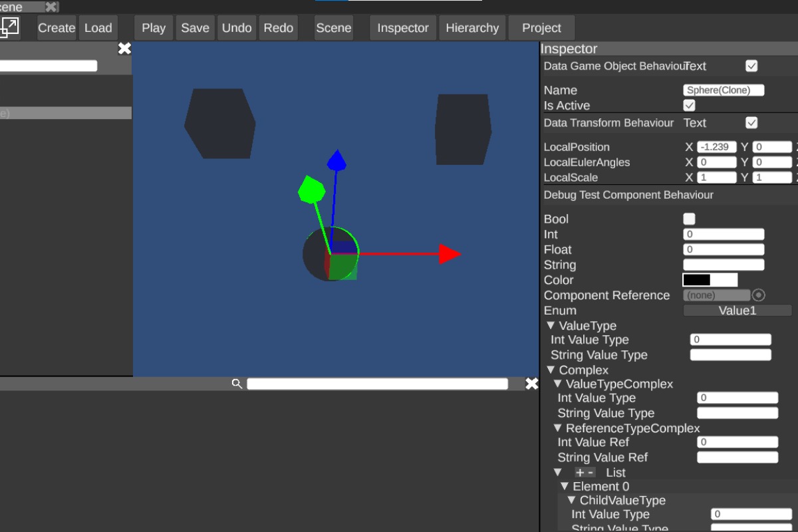This screenshot has width=798, height=532.
Task: Toggle the Data Game Object Behaviour checkbox
Action: [x=751, y=66]
